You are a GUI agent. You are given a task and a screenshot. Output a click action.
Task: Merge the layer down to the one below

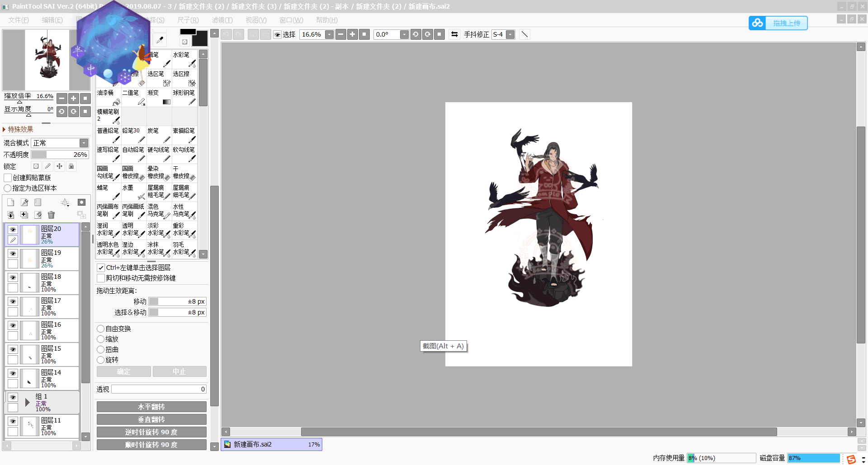[x=11, y=215]
